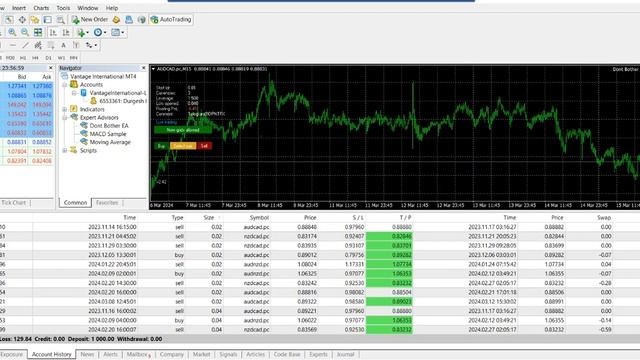640x360 pixels.
Task: Expand the Indicators node in Navigator
Action: pyautogui.click(x=64, y=109)
